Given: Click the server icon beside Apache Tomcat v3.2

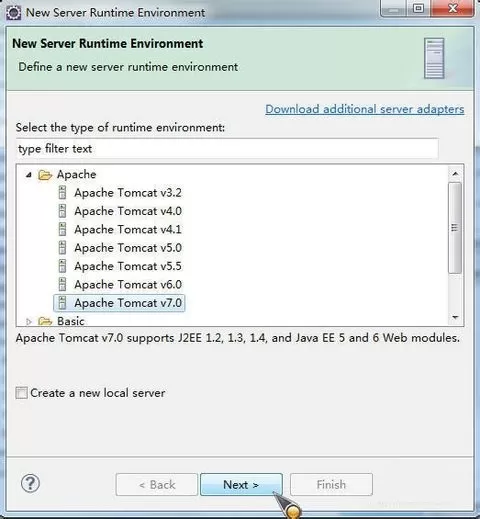Looking at the screenshot, I should 62,193.
